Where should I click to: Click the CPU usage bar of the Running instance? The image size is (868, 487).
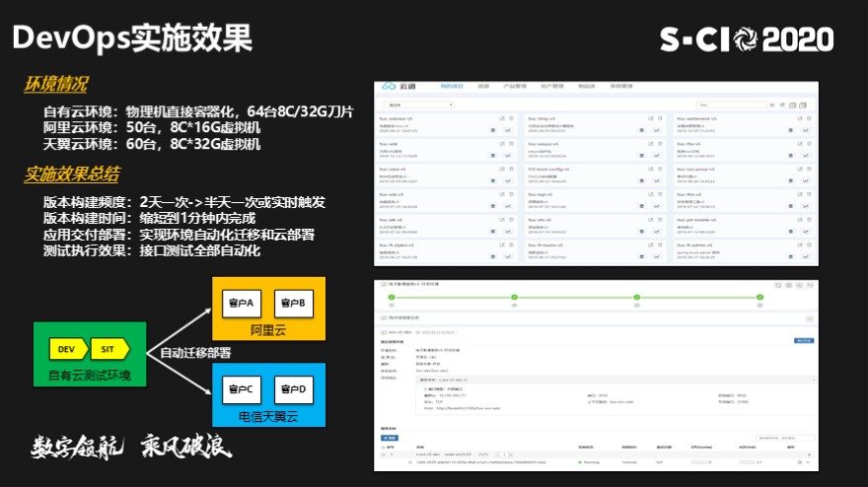click(x=698, y=462)
